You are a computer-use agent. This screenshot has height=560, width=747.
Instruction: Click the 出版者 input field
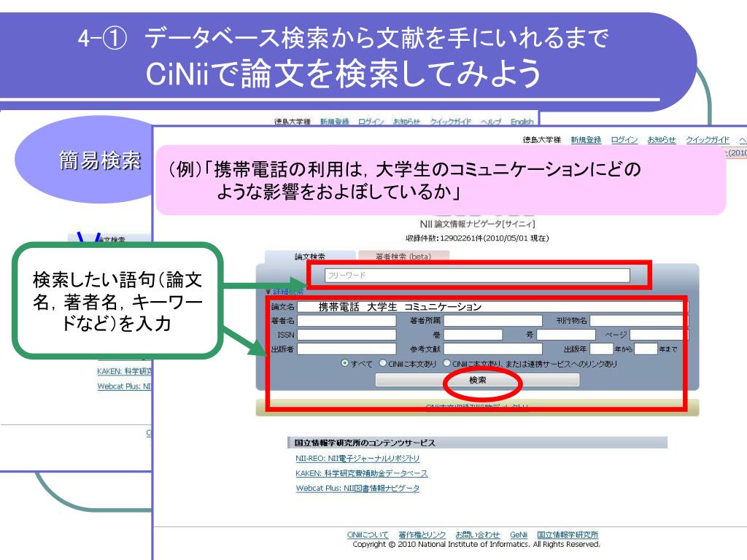347,349
